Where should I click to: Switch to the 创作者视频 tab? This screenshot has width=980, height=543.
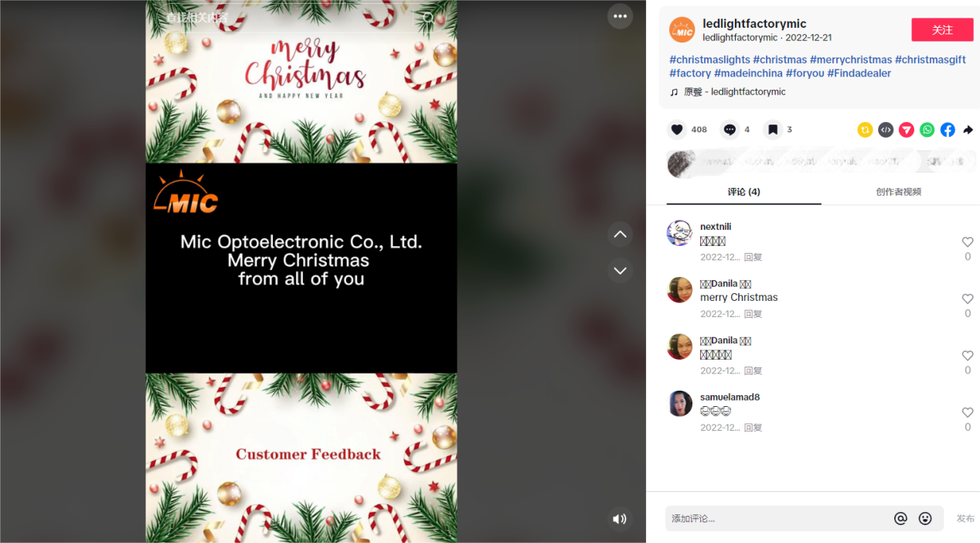pyautogui.click(x=898, y=192)
